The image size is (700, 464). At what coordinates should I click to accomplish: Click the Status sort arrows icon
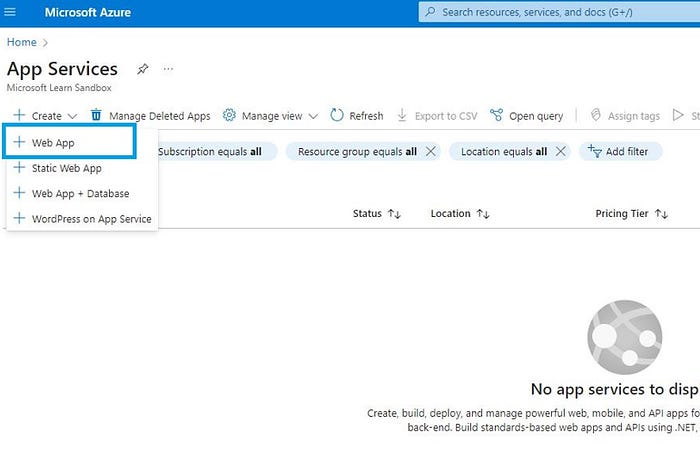(x=395, y=214)
